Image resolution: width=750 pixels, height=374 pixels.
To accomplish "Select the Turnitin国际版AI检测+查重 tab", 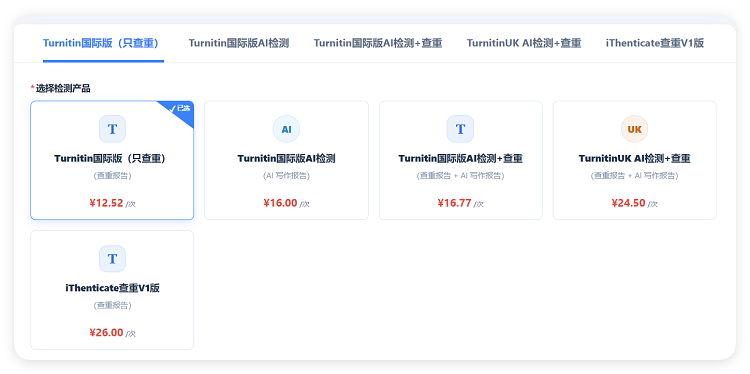I will click(x=378, y=43).
